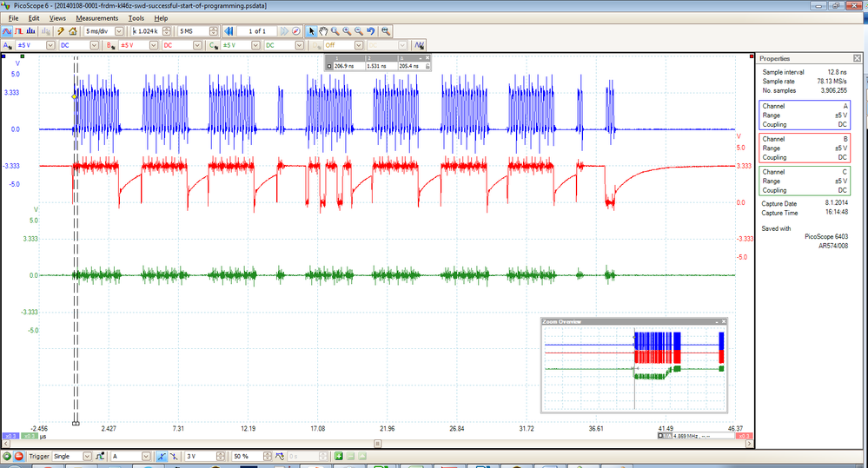Click the Auto setup lightning icon

pyautogui.click(x=61, y=31)
